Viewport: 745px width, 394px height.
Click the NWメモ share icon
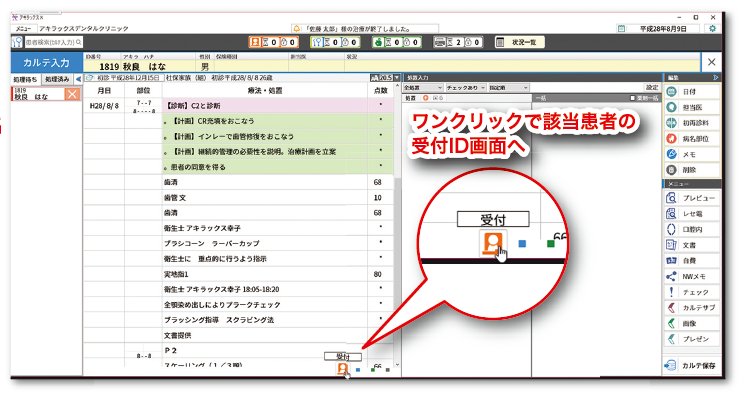tap(671, 276)
